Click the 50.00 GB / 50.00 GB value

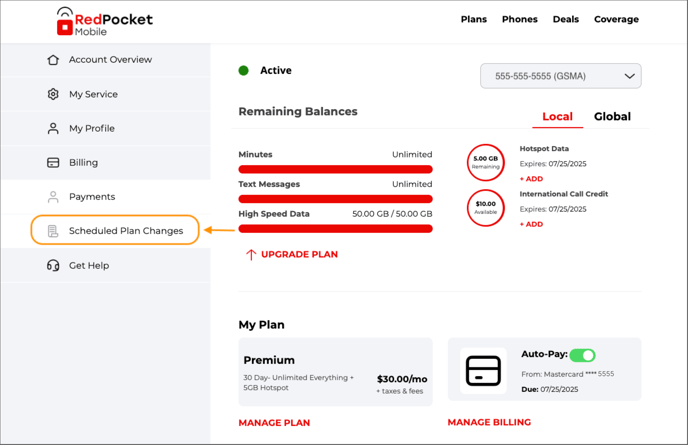pos(392,214)
